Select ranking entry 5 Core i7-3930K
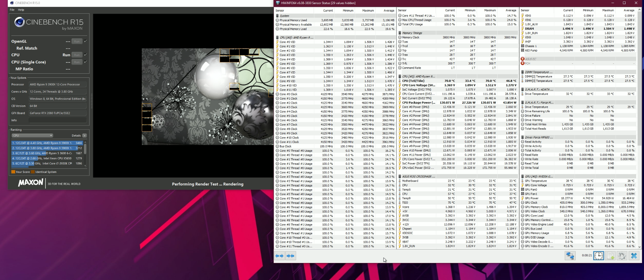 point(47,163)
